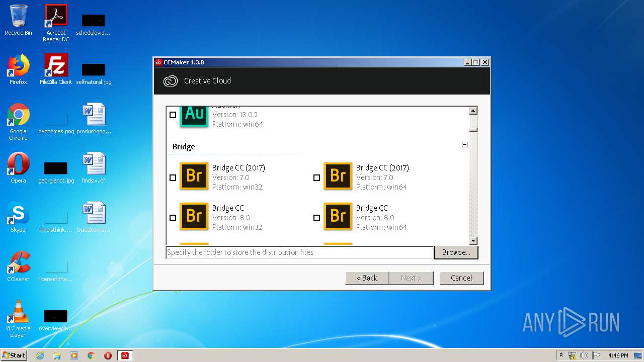Image resolution: width=644 pixels, height=362 pixels.
Task: Check Bridge CC 8.0 win32 checkbox
Action: point(173,218)
